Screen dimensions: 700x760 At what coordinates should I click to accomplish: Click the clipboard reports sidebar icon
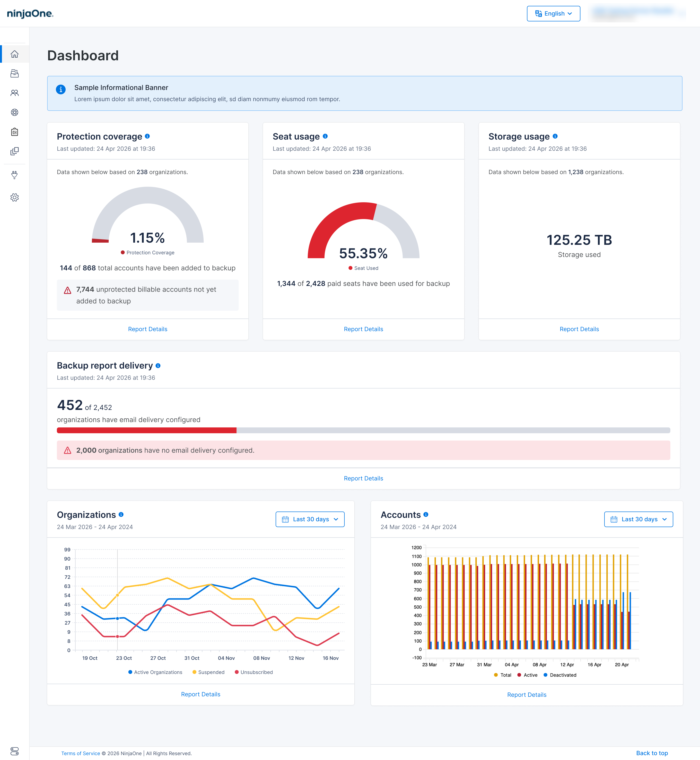coord(14,132)
